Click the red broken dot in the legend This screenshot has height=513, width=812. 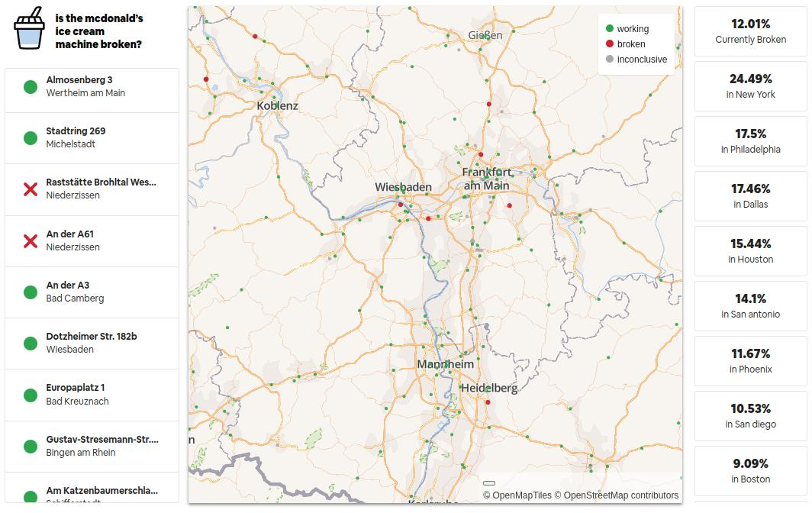(610, 44)
